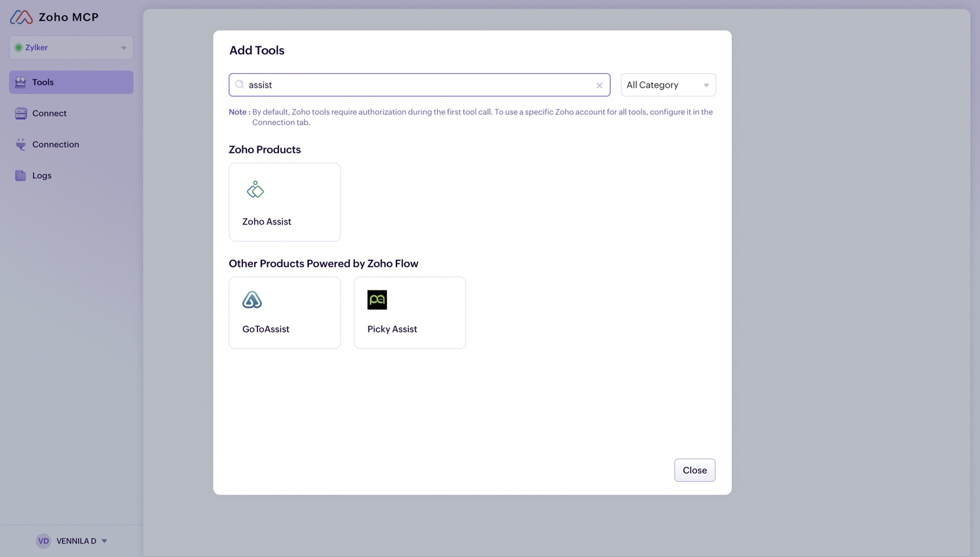Screen dimensions: 980x557
Task: Click the VD user avatar
Action: coord(43,541)
